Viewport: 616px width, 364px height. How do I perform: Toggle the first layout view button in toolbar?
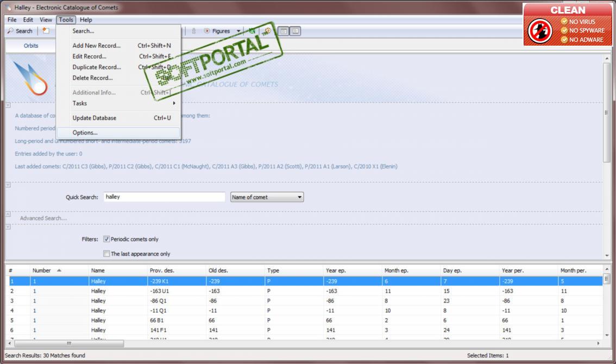[x=283, y=31]
